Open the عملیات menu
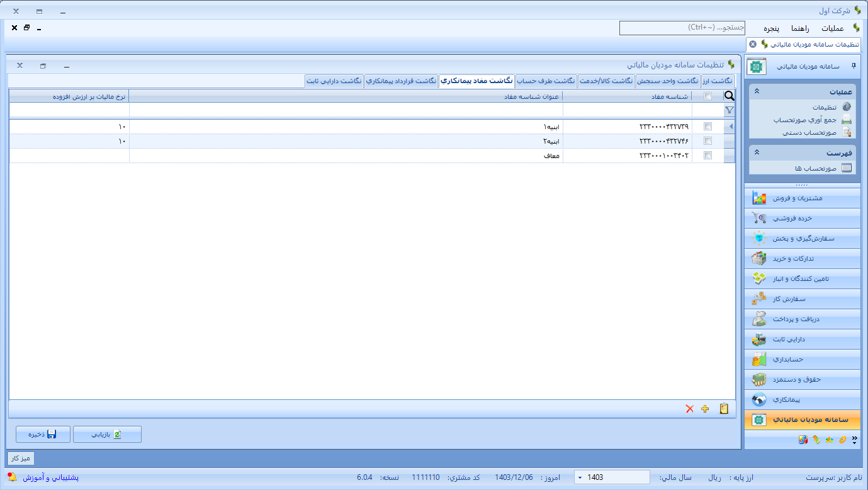Image resolution: width=868 pixels, height=490 pixels. click(832, 28)
